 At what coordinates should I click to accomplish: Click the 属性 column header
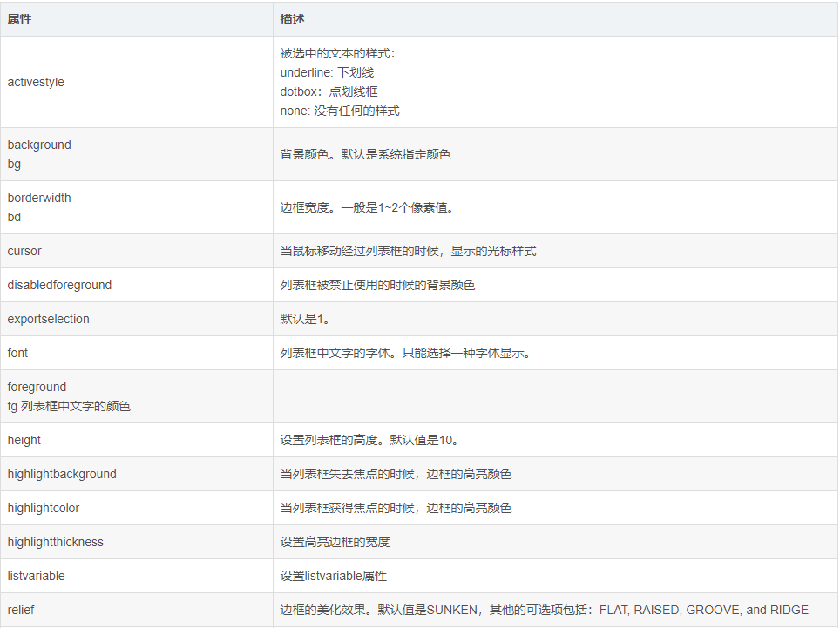pyautogui.click(x=20, y=18)
